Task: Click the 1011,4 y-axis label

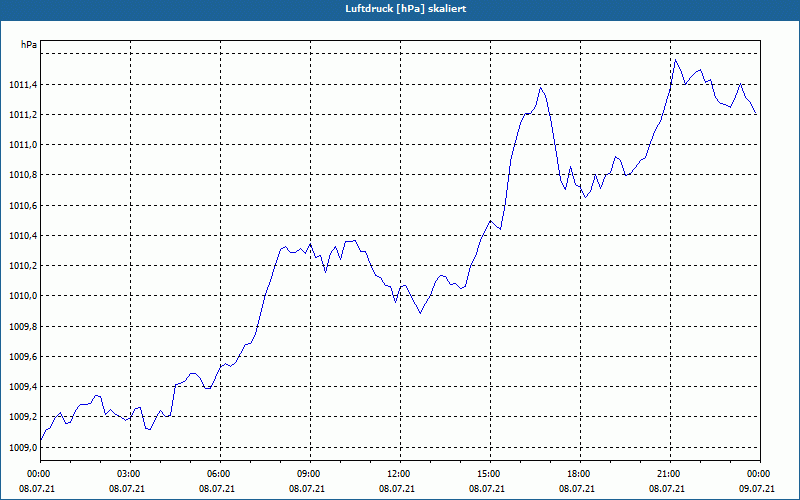Action: coord(23,85)
